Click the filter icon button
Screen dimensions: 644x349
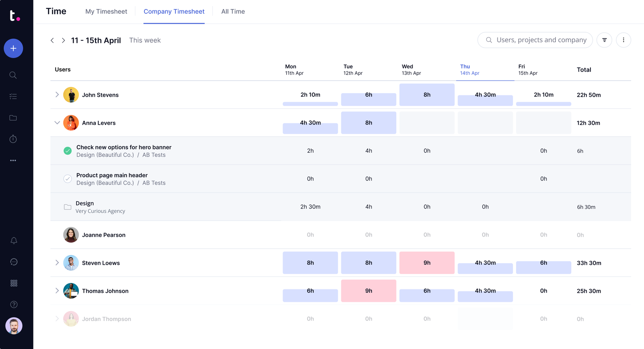point(604,40)
